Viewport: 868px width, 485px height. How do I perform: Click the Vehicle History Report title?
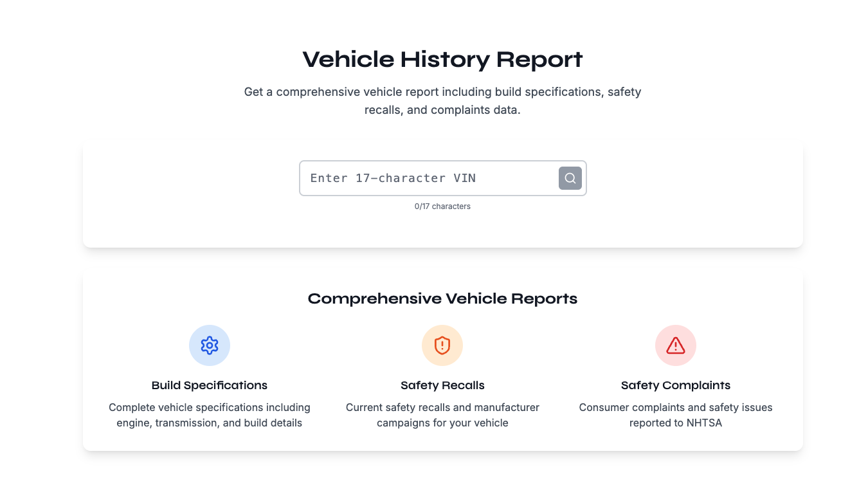pyautogui.click(x=442, y=59)
